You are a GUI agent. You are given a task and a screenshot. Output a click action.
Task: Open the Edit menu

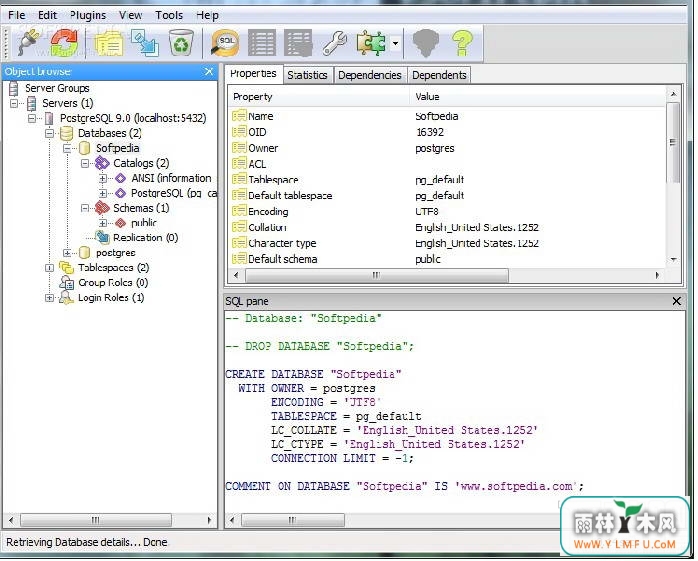pyautogui.click(x=47, y=15)
